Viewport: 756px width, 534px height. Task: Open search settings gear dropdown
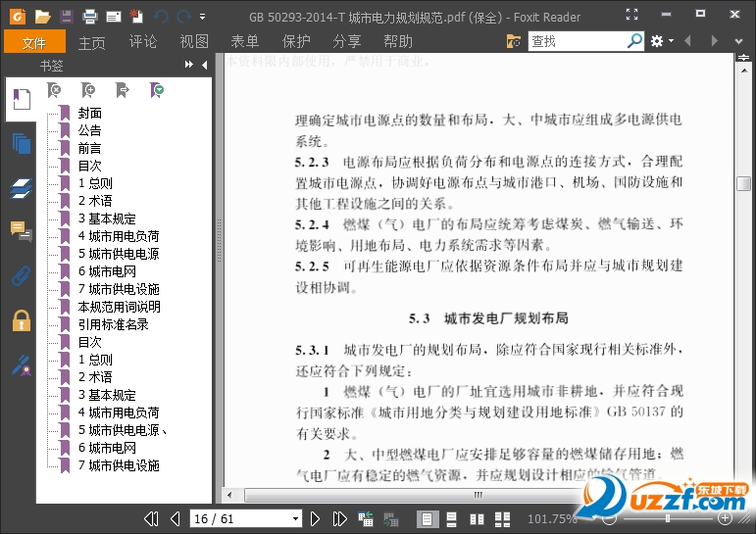click(662, 41)
